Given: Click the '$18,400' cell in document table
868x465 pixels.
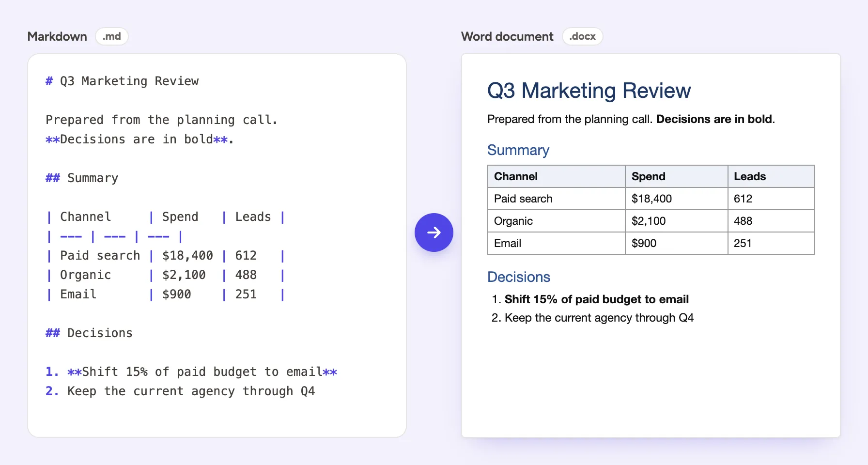Looking at the screenshot, I should (x=677, y=199).
